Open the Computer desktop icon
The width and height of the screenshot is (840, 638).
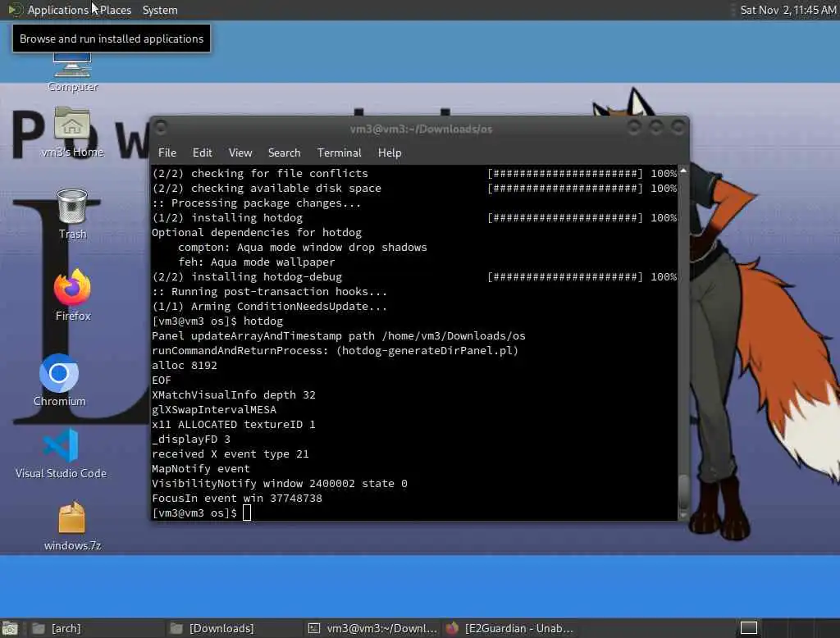72,72
